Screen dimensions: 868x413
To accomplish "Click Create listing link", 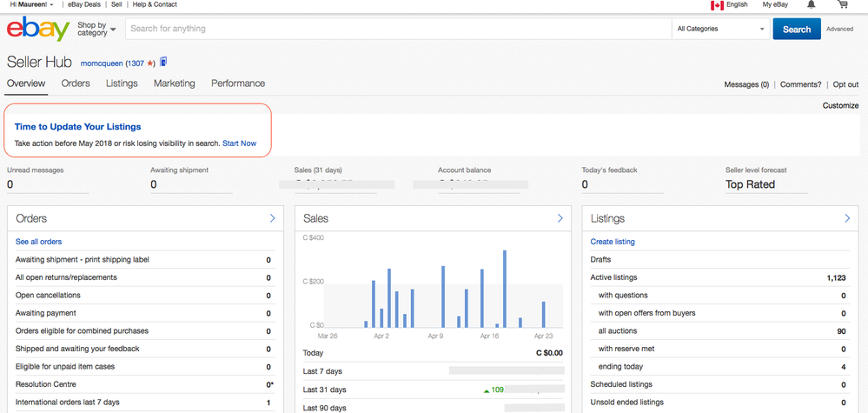I will tap(613, 242).
